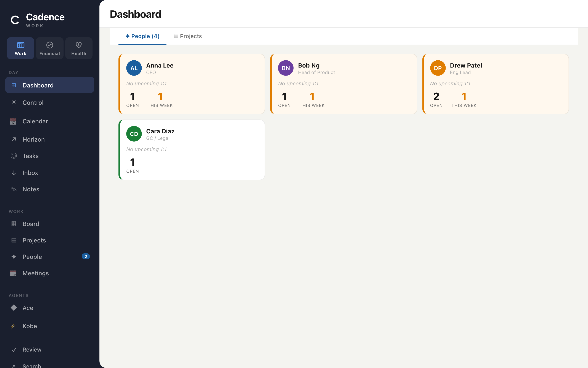This screenshot has height=368, width=588.
Task: Open the Bob Ng name on card
Action: tap(309, 65)
